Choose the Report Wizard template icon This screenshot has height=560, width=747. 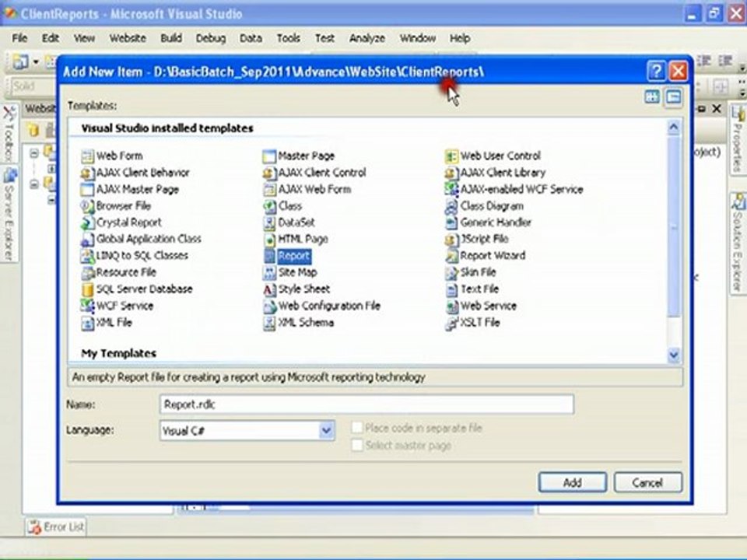[x=451, y=256]
